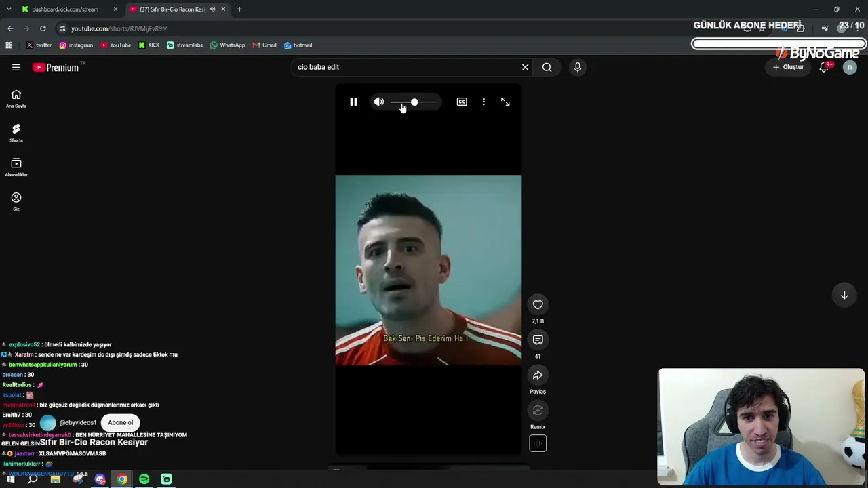Screen dimensions: 868x488
Task: Open the three-dot more options menu on video
Action: click(484, 102)
